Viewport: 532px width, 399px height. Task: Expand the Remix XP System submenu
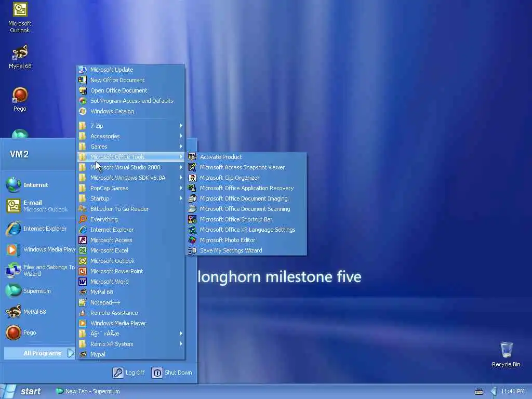pos(131,344)
